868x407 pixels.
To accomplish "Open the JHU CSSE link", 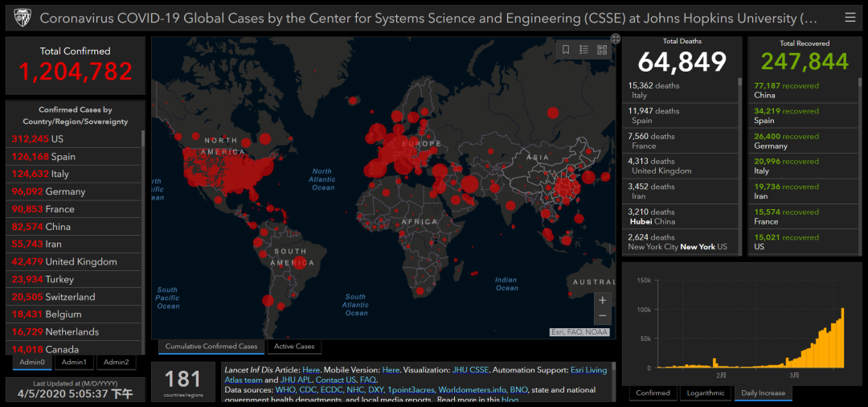I will click(470, 370).
